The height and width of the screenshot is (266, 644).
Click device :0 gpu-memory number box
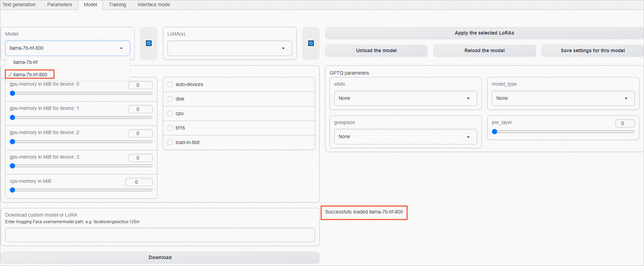coord(140,85)
